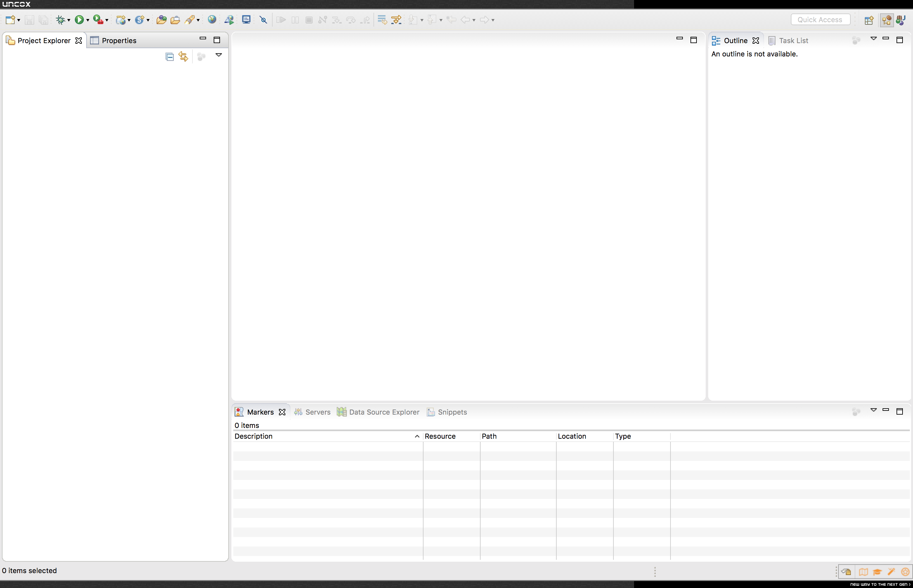Screen dimensions: 913x588
Task: Open the Outline View Menu triangle
Action: coord(874,39)
